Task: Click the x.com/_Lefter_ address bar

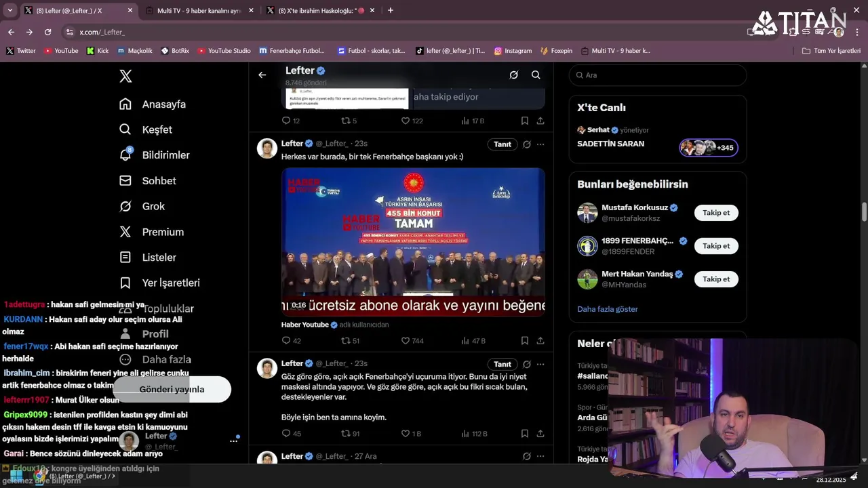Action: (x=102, y=32)
